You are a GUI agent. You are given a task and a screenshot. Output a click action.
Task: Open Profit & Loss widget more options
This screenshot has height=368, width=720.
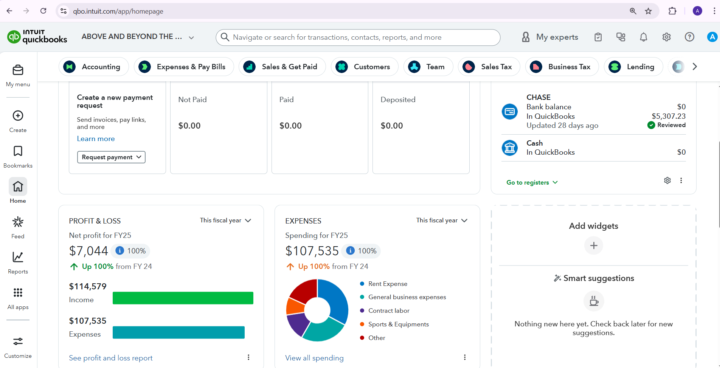[248, 357]
